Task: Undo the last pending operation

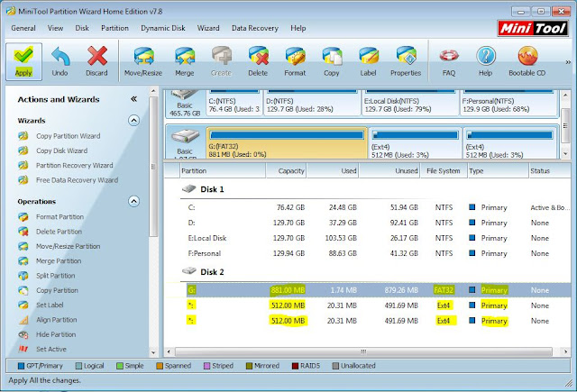Action: pyautogui.click(x=60, y=62)
